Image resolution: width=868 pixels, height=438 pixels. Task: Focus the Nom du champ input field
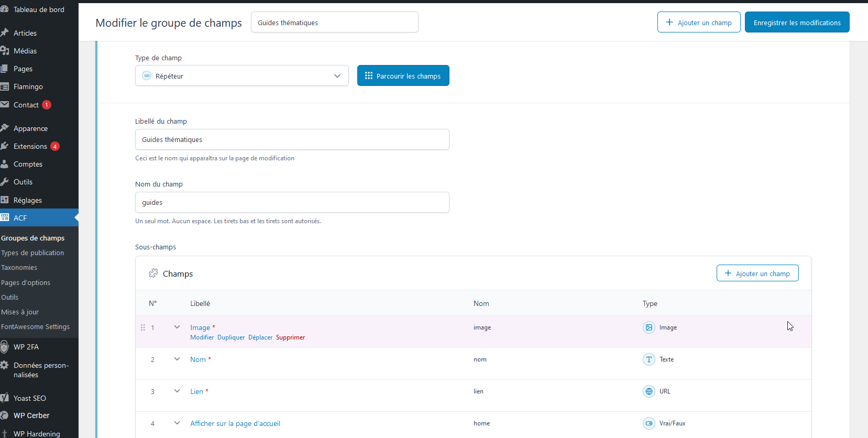(292, 202)
